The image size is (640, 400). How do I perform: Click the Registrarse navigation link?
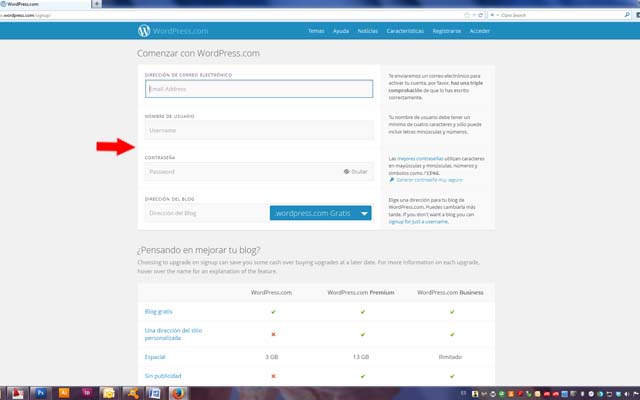(x=447, y=31)
